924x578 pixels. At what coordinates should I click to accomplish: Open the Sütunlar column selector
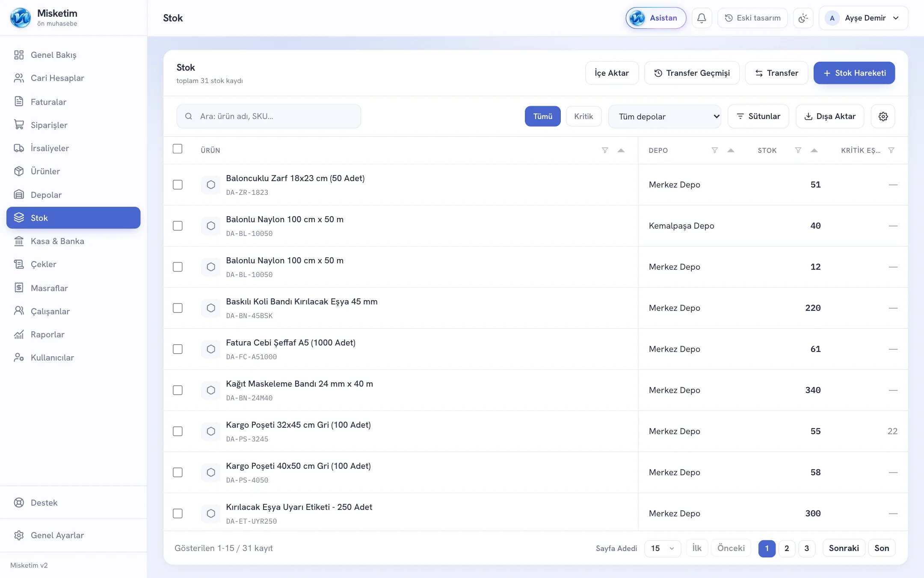758,116
